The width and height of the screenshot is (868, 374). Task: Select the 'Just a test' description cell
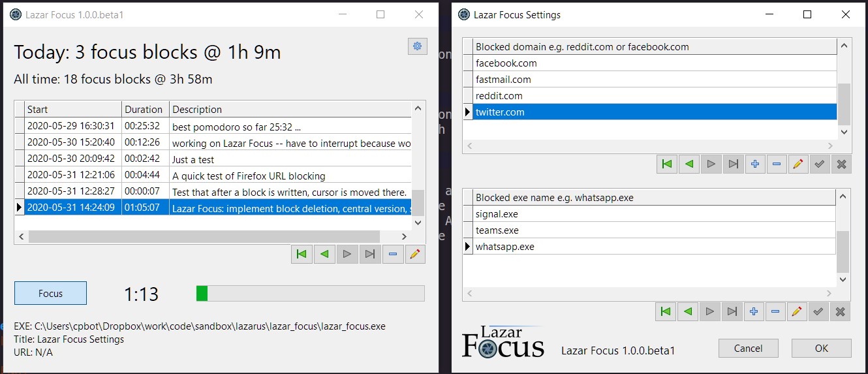coord(290,159)
